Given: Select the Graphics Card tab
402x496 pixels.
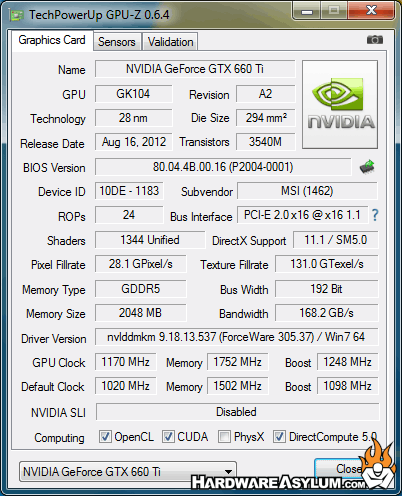Looking at the screenshot, I should [52, 40].
